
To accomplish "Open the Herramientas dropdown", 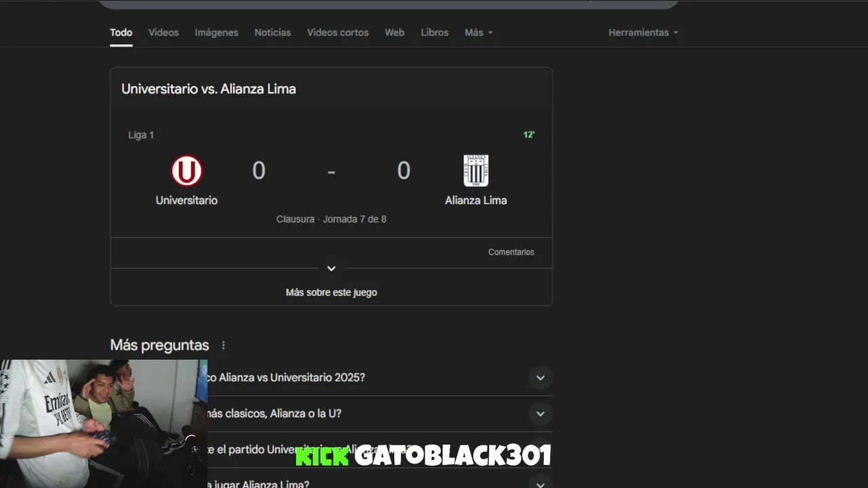I will (643, 33).
